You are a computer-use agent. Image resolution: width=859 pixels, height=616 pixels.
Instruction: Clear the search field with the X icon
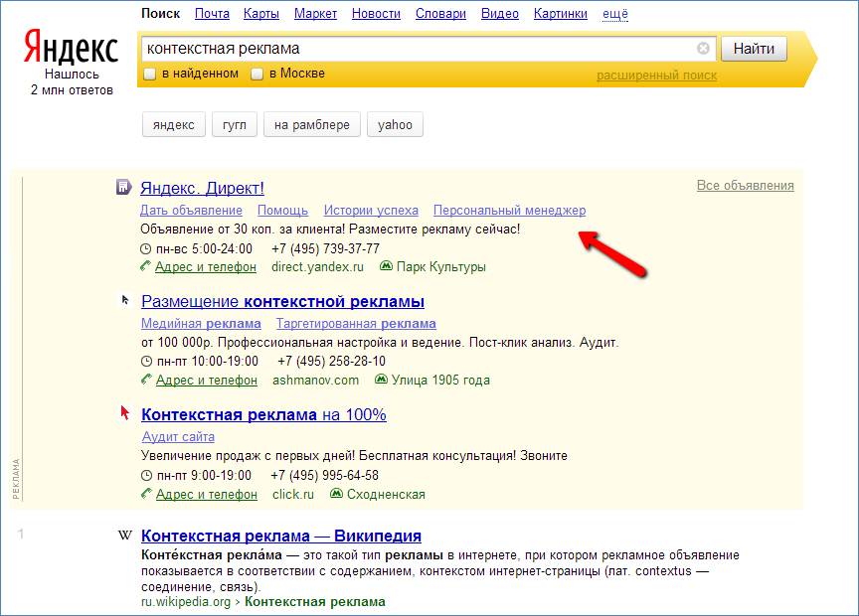(x=703, y=48)
